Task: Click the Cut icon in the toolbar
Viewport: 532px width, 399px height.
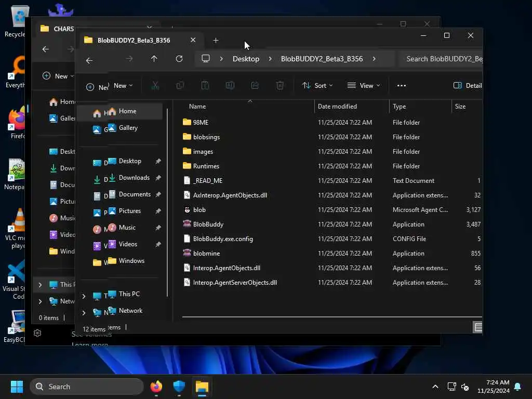Action: click(x=155, y=86)
